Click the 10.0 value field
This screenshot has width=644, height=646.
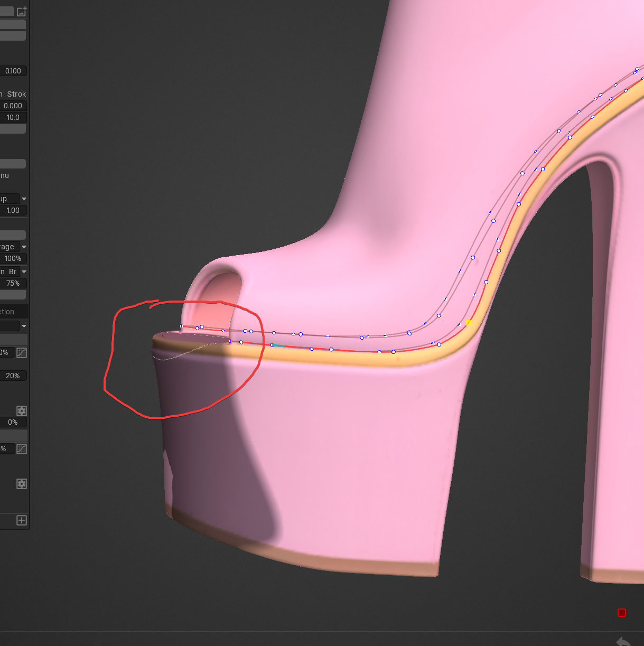13,117
